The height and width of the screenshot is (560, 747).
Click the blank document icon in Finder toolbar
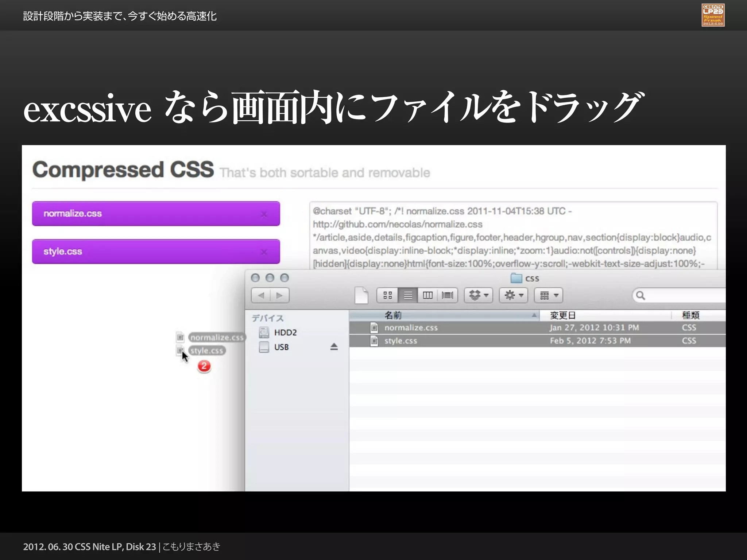[x=361, y=295]
